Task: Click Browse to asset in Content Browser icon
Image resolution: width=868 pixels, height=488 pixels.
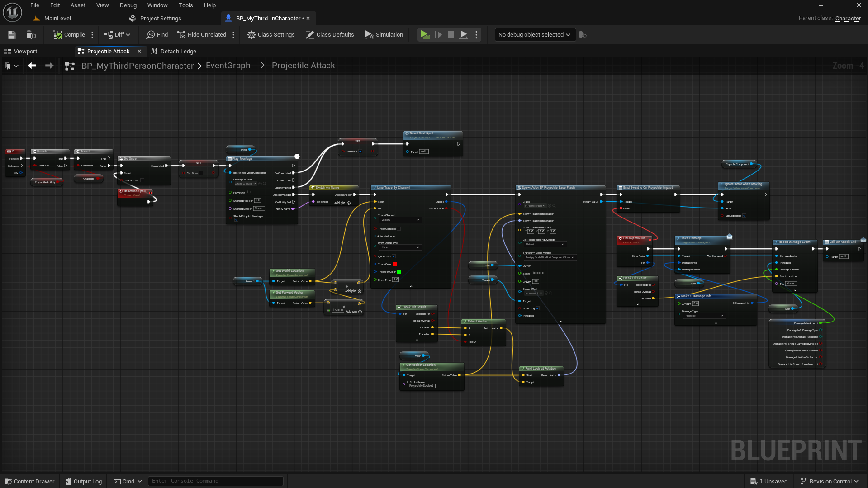Action: click(x=31, y=35)
